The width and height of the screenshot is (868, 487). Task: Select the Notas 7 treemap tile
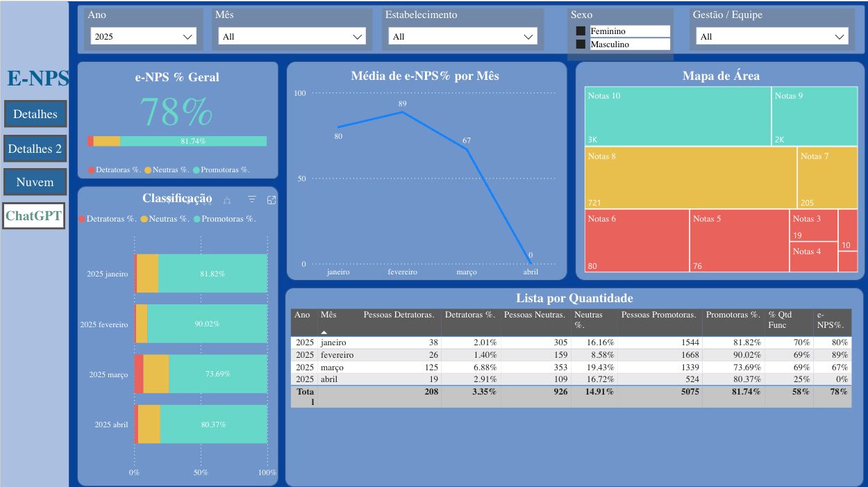point(828,177)
